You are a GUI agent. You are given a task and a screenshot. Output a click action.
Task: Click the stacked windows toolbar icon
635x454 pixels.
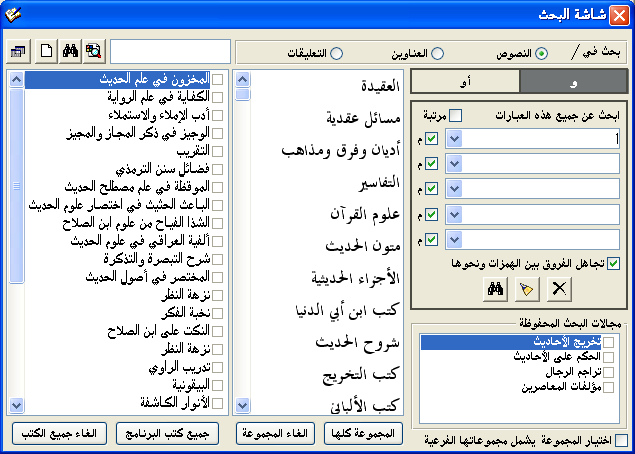(18, 51)
